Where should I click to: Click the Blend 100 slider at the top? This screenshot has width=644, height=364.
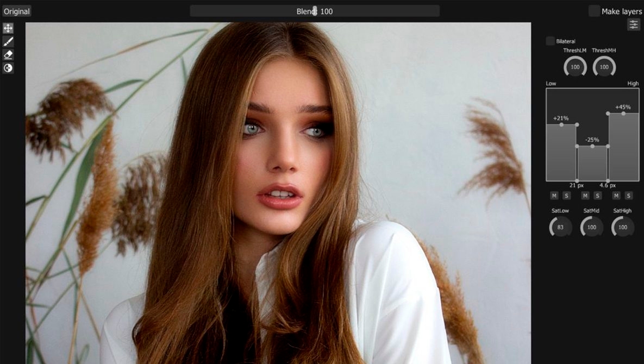pyautogui.click(x=314, y=10)
